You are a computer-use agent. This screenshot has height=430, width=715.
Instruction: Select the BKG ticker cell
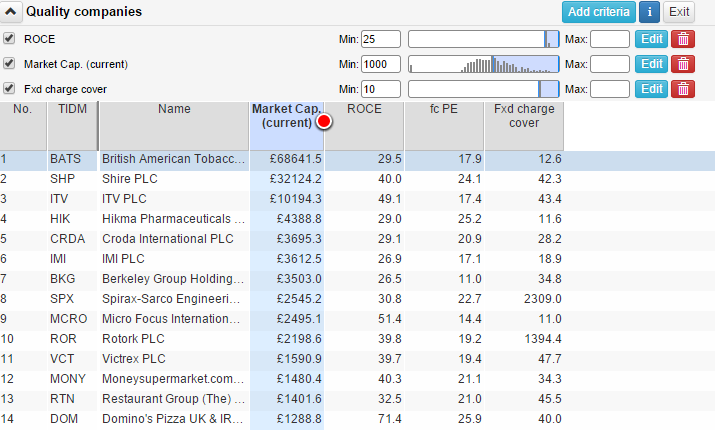click(62, 279)
